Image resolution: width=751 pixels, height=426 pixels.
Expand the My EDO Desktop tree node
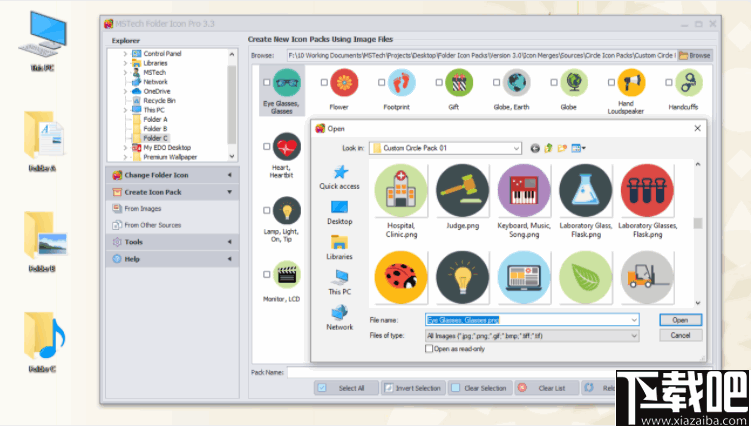125,148
